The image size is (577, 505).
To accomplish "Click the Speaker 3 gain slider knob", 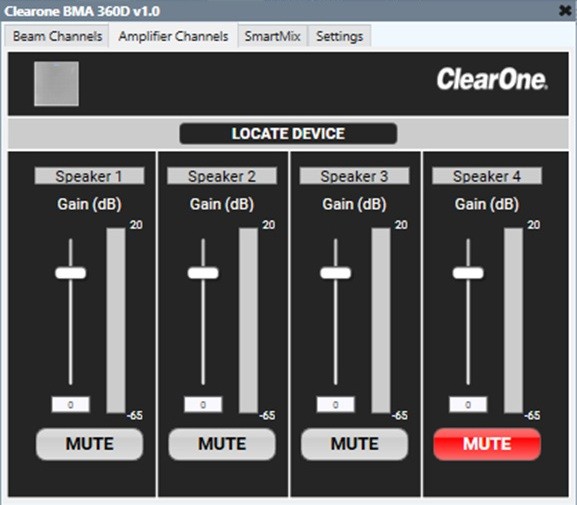I will click(x=336, y=273).
